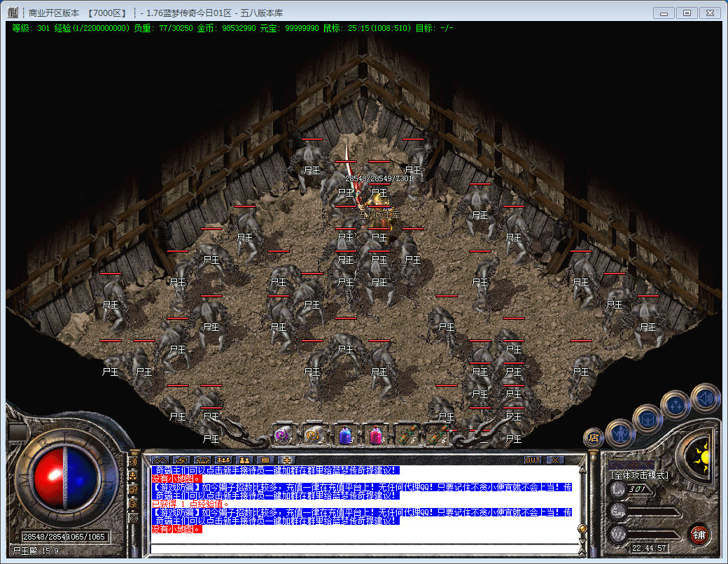The height and width of the screenshot is (564, 728).
Task: Click the 目标: -/- status text
Action: pyautogui.click(x=434, y=28)
